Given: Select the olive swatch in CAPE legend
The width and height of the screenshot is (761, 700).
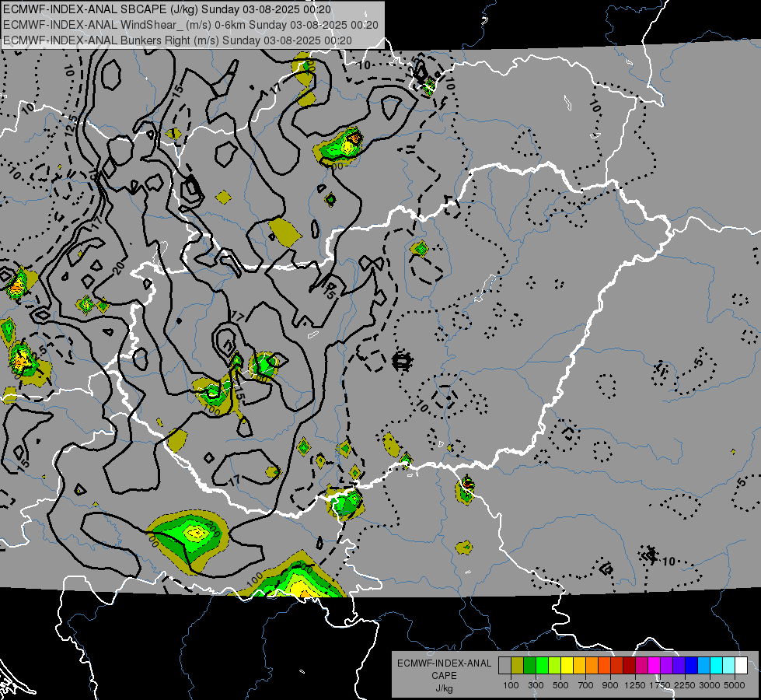Looking at the screenshot, I should pyautogui.click(x=518, y=666).
